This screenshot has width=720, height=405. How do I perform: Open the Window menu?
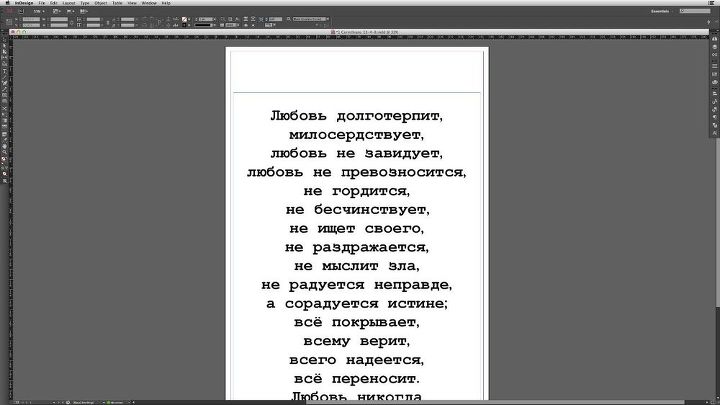(148, 3)
